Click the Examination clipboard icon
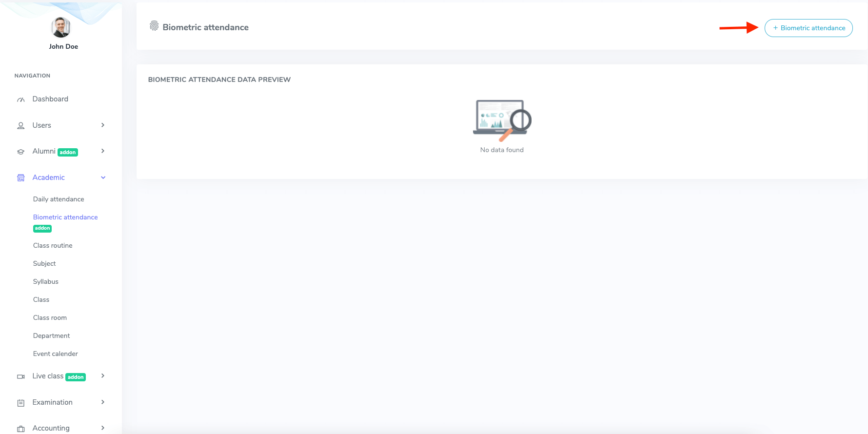The image size is (868, 434). (21, 403)
